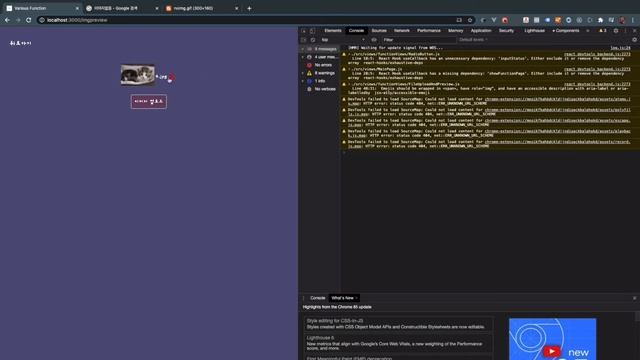Open react_devtools_backend link of FileUploadAndPreview.js warning
This screenshot has height=360, width=640.
point(597,84)
